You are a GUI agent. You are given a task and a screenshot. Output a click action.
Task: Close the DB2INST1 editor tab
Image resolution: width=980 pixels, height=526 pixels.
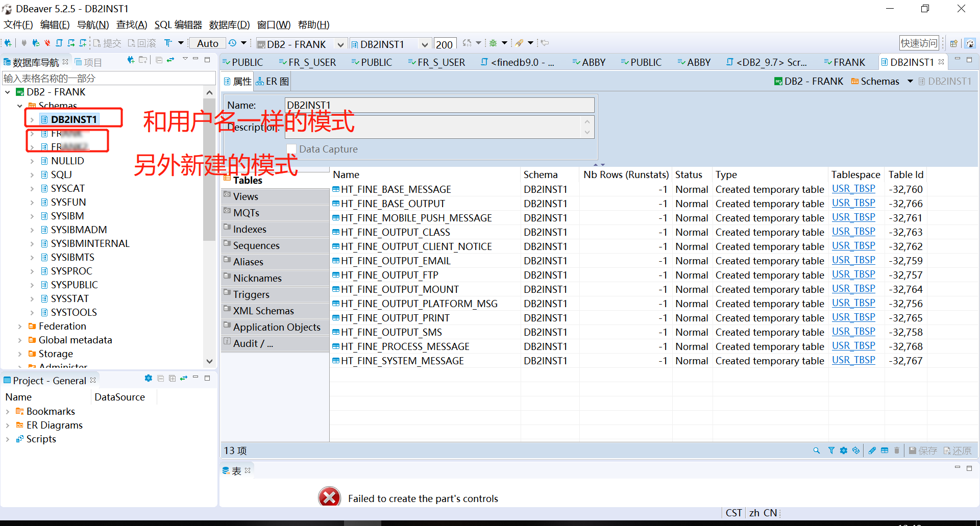pos(941,62)
